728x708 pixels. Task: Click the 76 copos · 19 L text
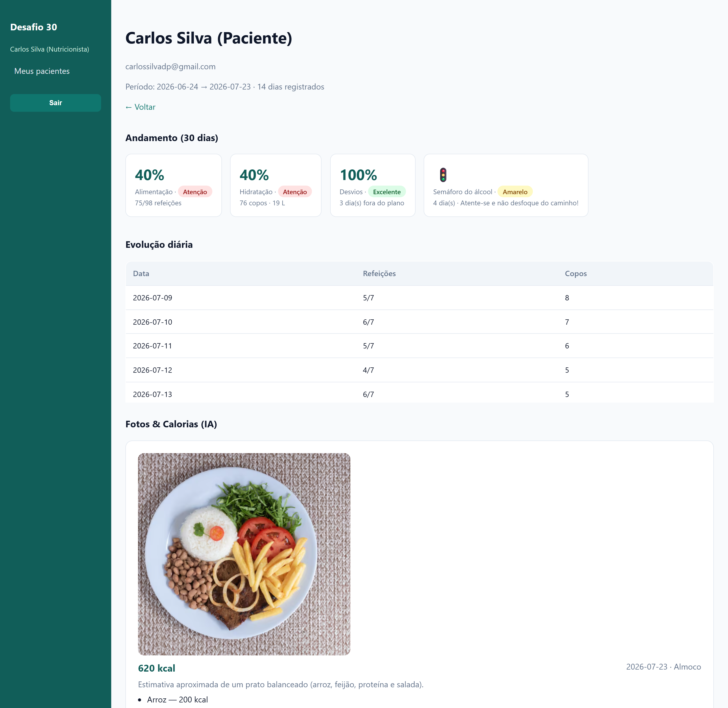[x=262, y=203]
